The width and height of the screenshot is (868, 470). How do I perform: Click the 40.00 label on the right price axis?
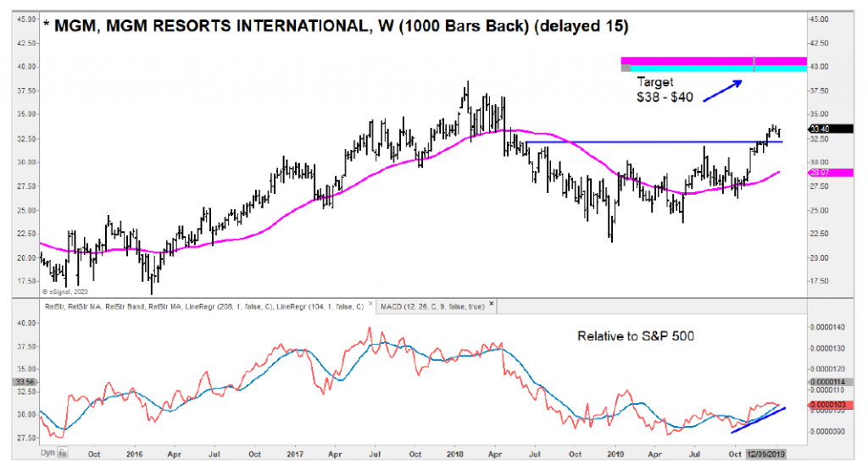pyautogui.click(x=820, y=66)
